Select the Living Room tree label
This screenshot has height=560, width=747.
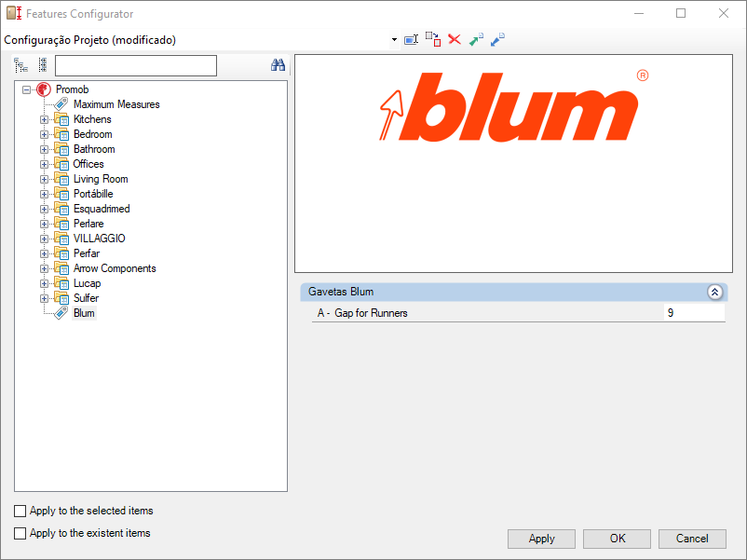click(x=101, y=179)
